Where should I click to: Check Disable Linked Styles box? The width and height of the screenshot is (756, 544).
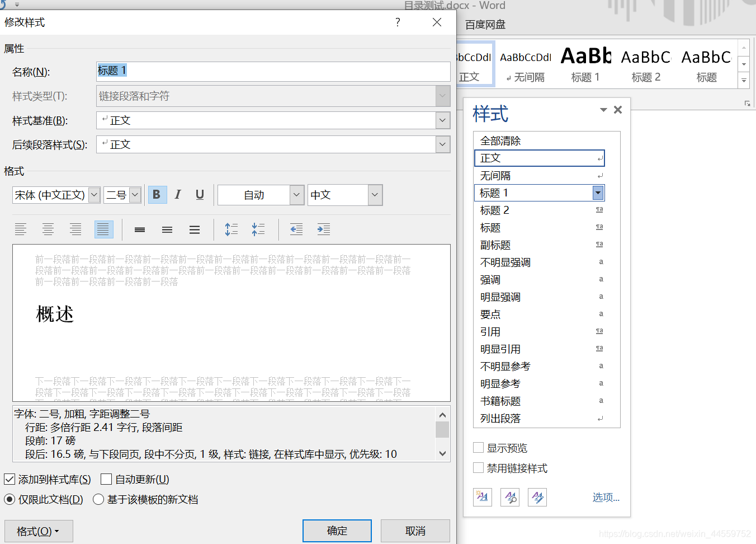[x=479, y=468]
